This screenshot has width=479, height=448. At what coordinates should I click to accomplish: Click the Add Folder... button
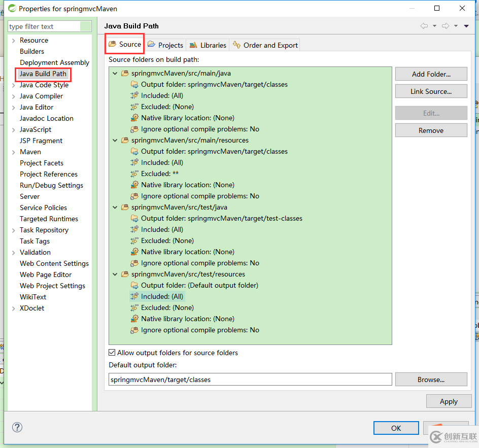[431, 74]
